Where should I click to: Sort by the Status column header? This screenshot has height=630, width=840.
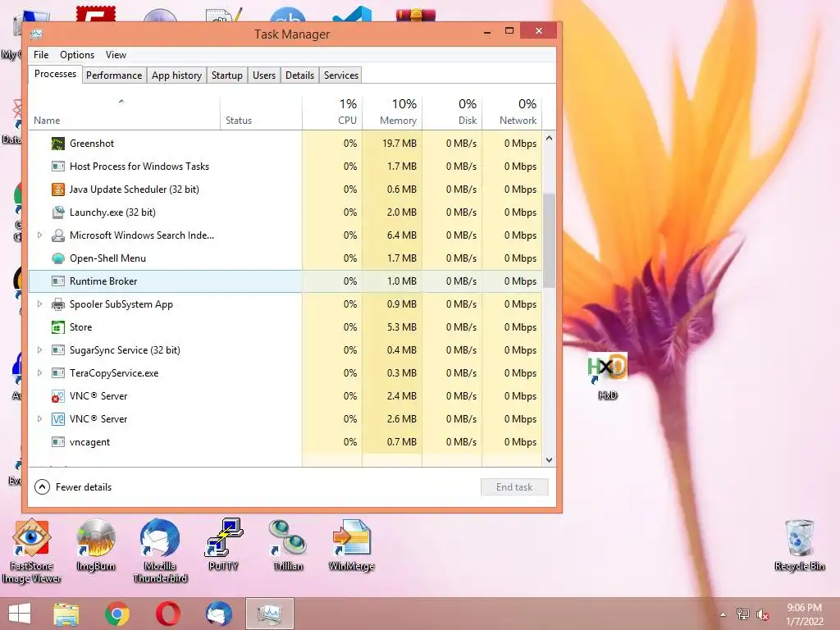(x=261, y=113)
